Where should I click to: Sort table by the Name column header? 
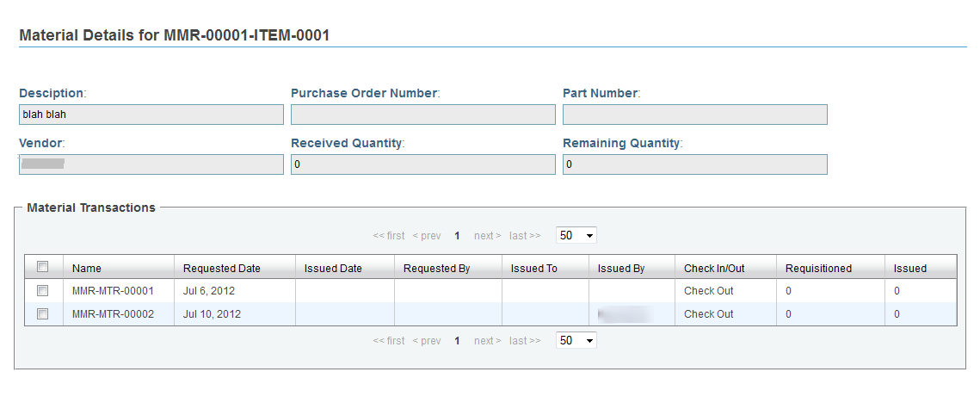click(86, 269)
